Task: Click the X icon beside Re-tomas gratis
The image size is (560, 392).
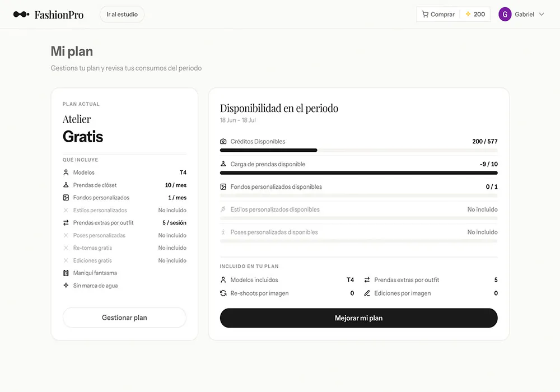Action: (66, 248)
